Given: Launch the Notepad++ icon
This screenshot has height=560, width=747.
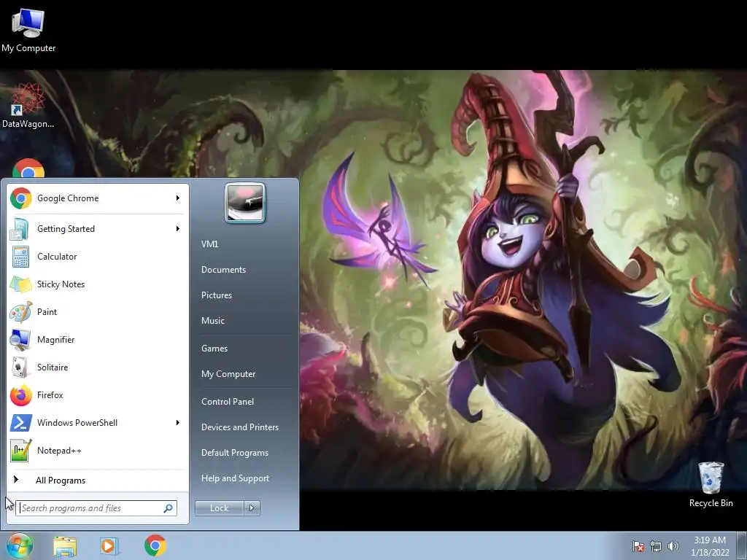Looking at the screenshot, I should point(20,451).
